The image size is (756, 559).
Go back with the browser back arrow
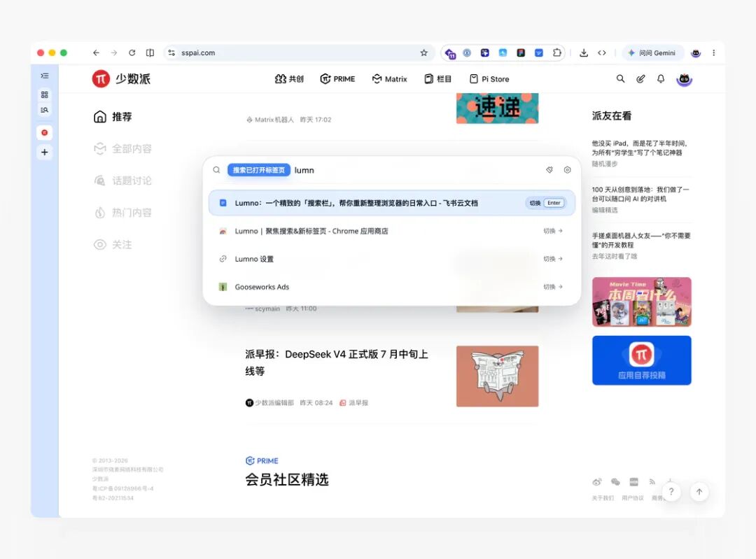pos(97,53)
